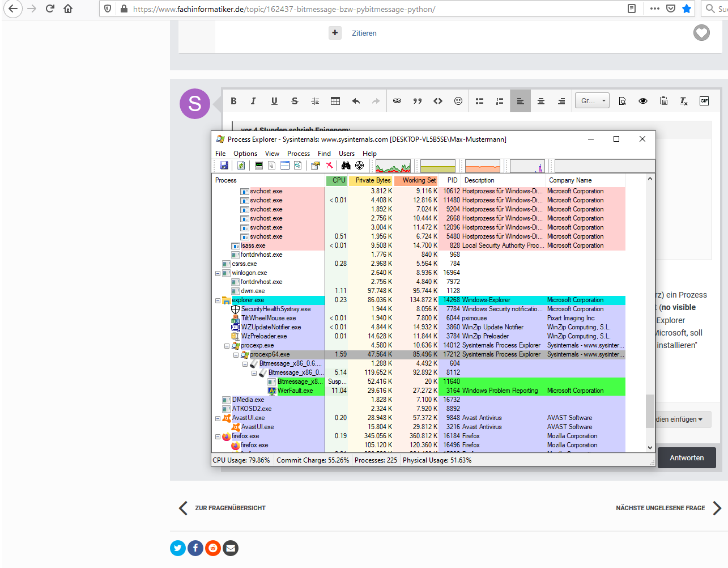Select left text alignment

(x=520, y=101)
